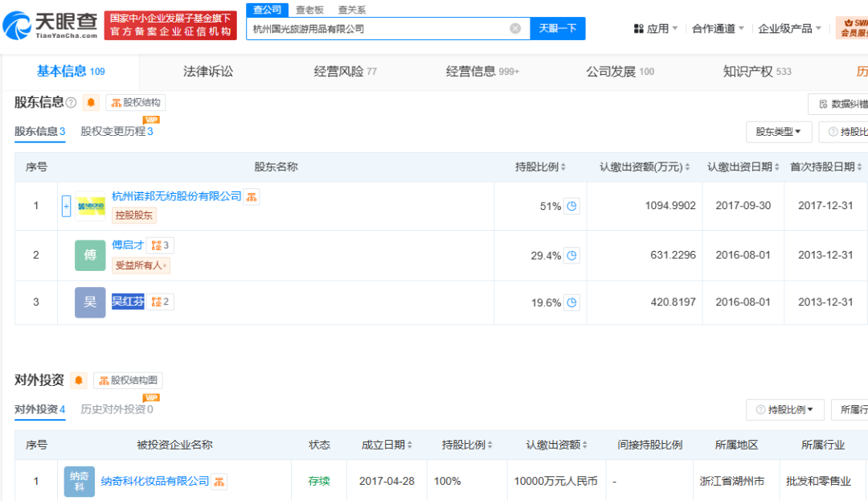Screen dimensions: 868x501
Task: Click the clock history icon beside 51%
Action: coord(571,205)
